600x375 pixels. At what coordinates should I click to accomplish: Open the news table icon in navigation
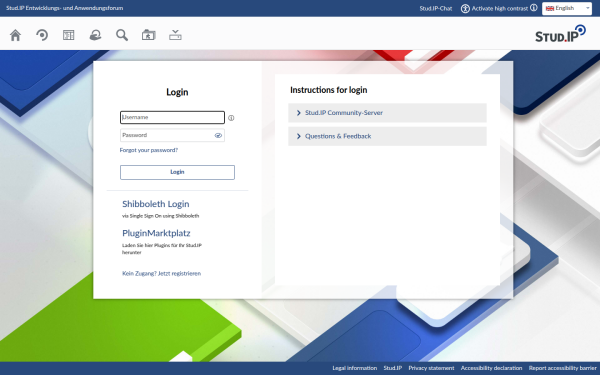coord(68,35)
